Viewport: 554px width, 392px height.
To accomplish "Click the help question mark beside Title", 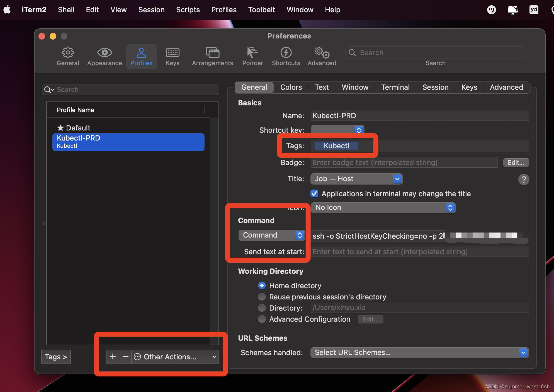I will pos(524,179).
